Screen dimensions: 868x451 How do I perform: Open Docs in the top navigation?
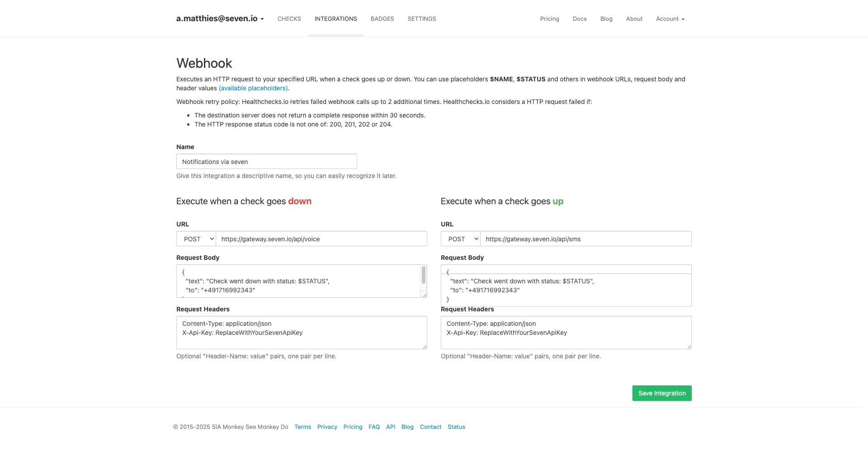[579, 19]
